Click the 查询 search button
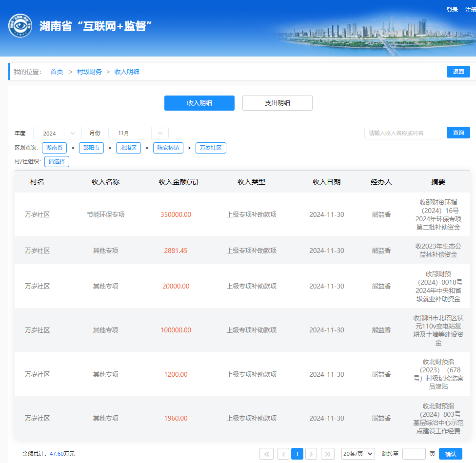This screenshot has height=463, width=476. click(x=458, y=133)
